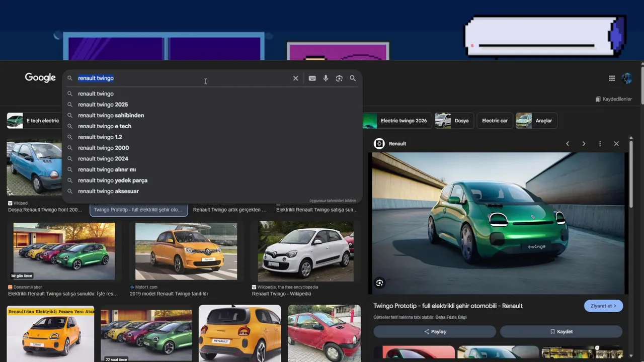Open the Google account avatar
Image resolution: width=644 pixels, height=362 pixels.
pos(626,78)
